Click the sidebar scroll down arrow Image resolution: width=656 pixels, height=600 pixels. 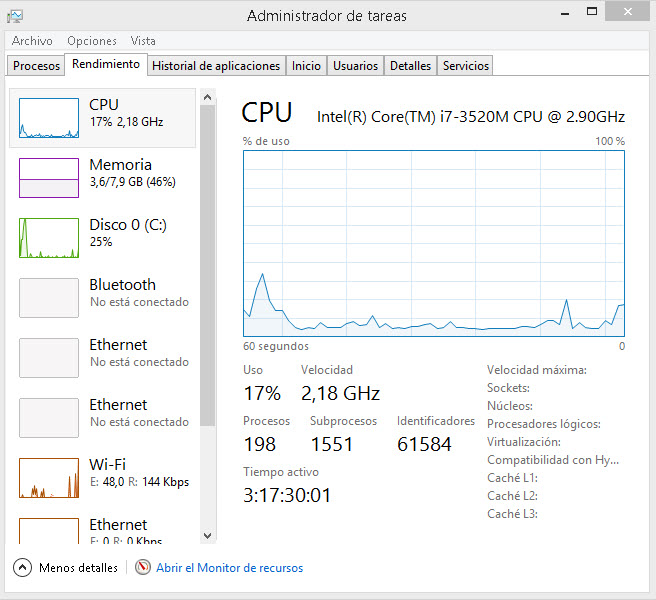(x=208, y=536)
